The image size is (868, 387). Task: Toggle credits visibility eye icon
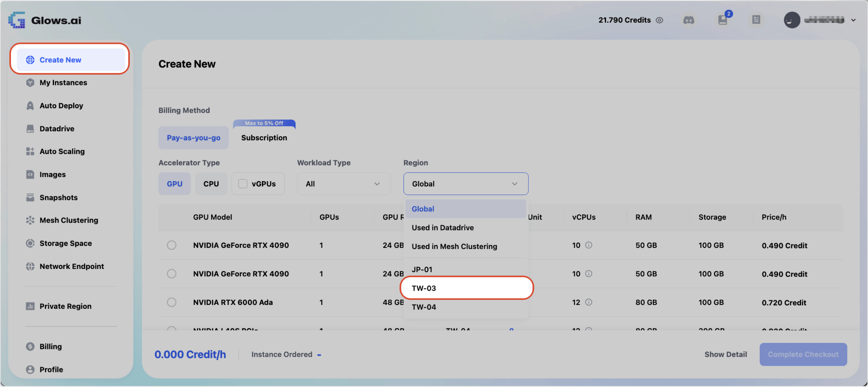(659, 20)
